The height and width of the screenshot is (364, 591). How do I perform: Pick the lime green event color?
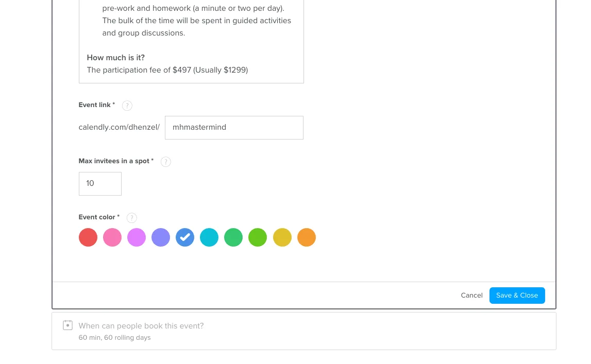point(258,237)
